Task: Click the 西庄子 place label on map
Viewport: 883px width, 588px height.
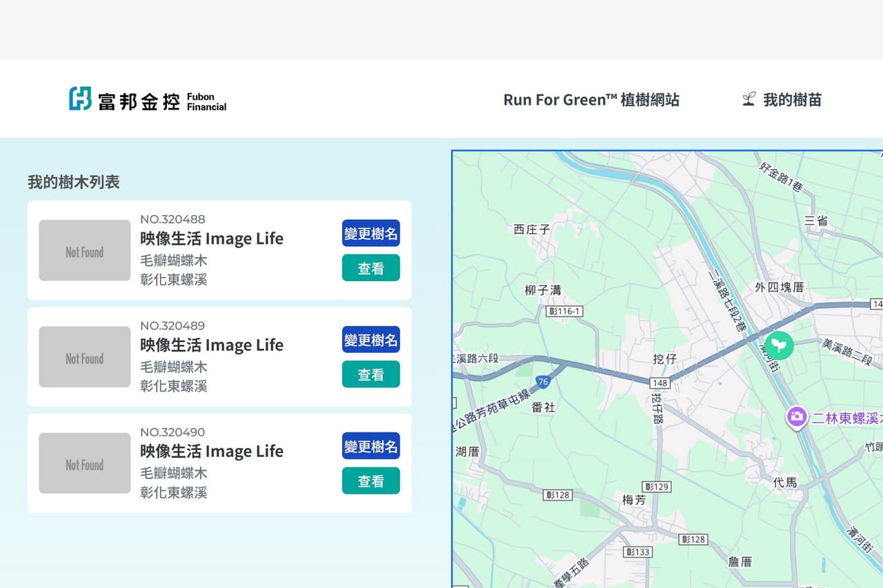Action: click(532, 229)
